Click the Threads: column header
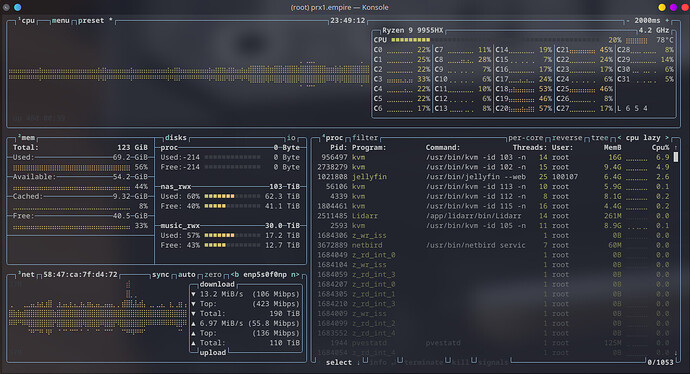 pos(530,148)
